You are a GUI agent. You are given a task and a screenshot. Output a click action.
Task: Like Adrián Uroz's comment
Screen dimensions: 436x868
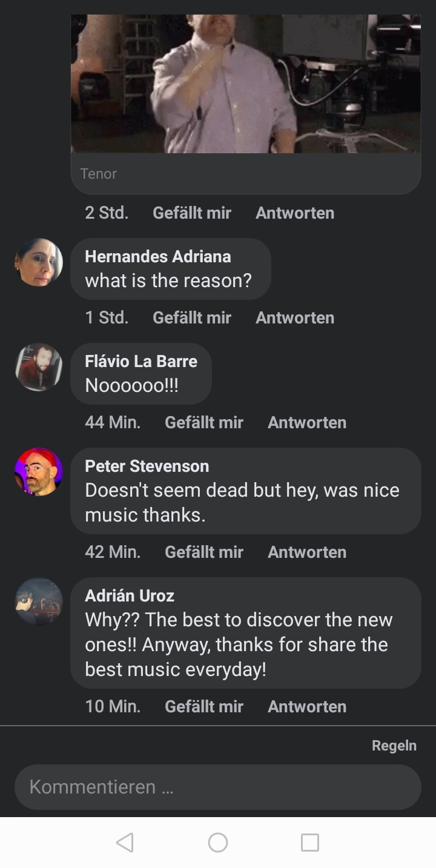click(204, 706)
